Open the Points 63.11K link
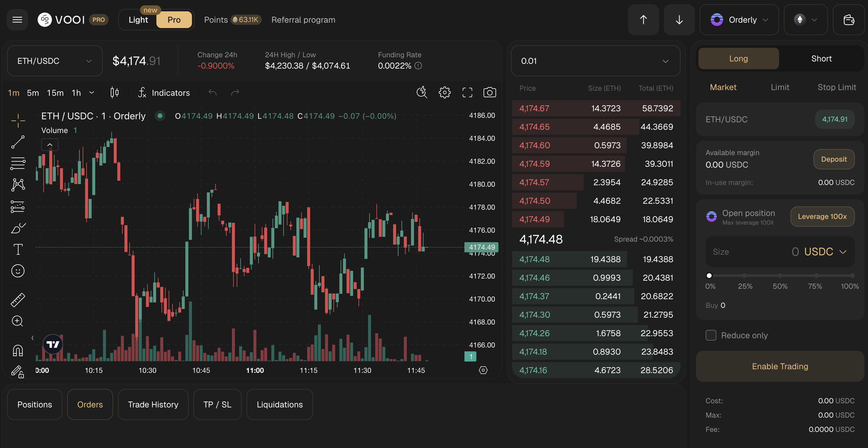868x448 pixels. (232, 20)
